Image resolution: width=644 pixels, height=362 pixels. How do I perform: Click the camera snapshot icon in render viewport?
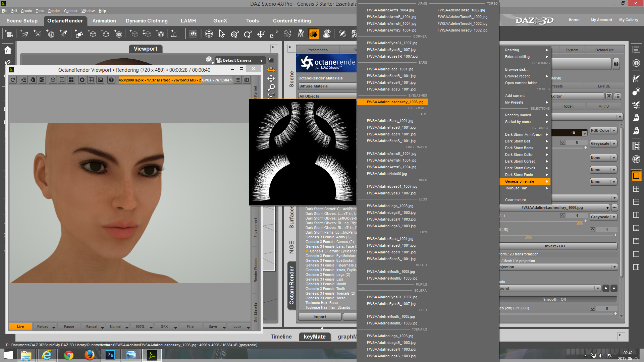coord(247,80)
